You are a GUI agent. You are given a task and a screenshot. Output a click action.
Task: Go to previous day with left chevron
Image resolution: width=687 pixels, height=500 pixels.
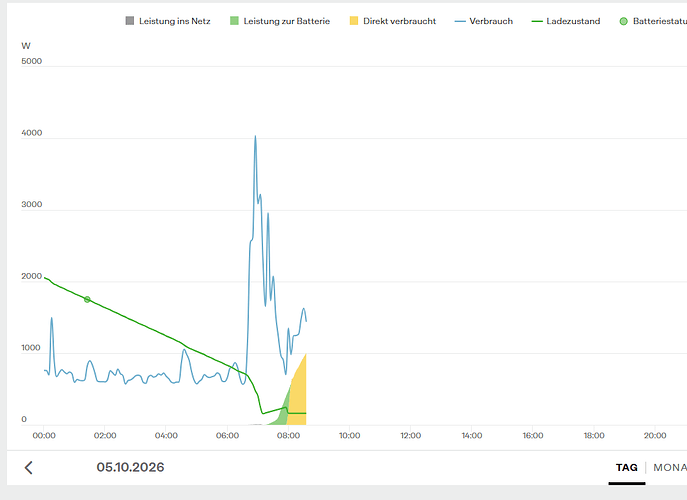point(28,468)
